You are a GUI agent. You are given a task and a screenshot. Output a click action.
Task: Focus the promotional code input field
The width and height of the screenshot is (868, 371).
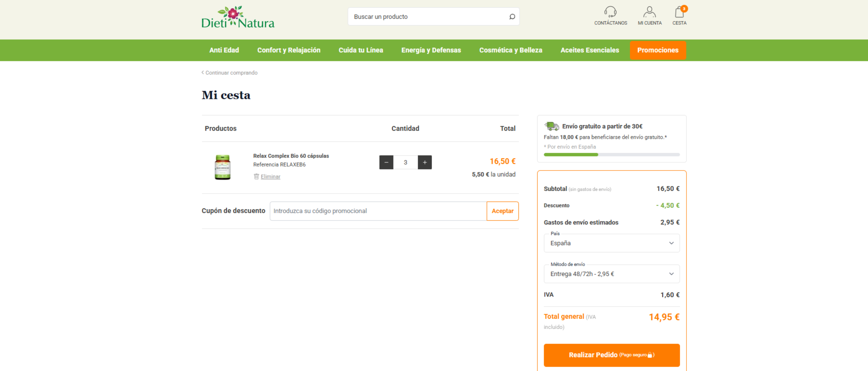[x=378, y=211]
